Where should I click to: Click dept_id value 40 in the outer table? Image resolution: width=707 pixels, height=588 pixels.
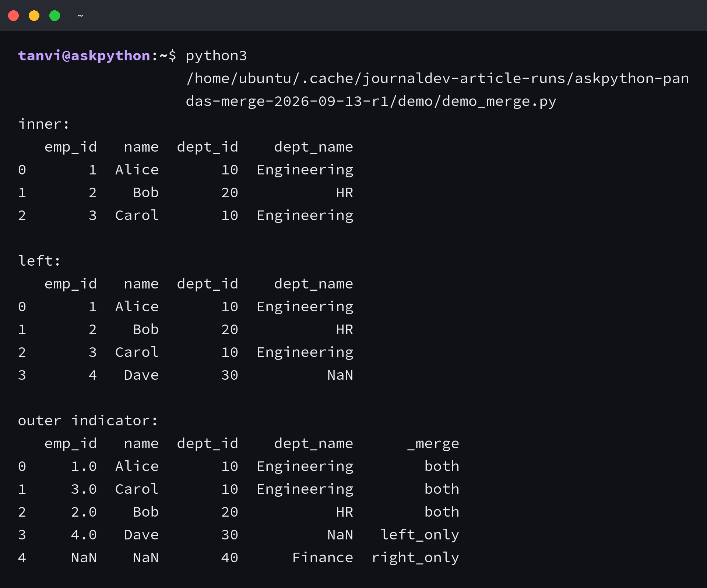230,557
